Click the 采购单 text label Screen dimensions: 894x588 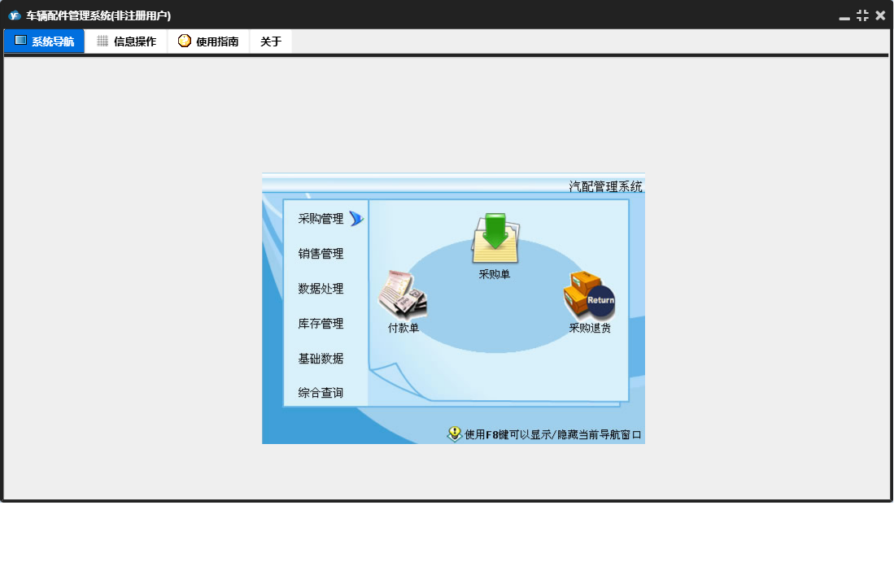click(495, 275)
